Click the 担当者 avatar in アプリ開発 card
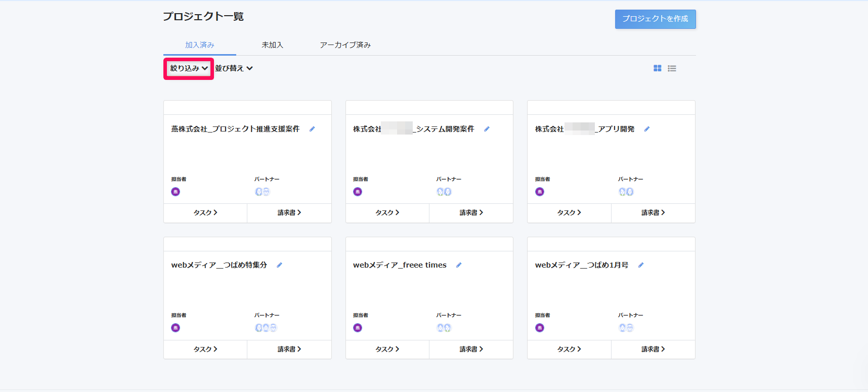Viewport: 868px width, 392px height. (540, 192)
